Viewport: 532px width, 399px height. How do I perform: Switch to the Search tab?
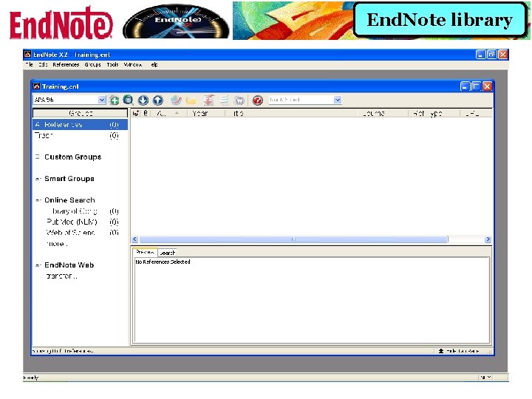tap(167, 253)
